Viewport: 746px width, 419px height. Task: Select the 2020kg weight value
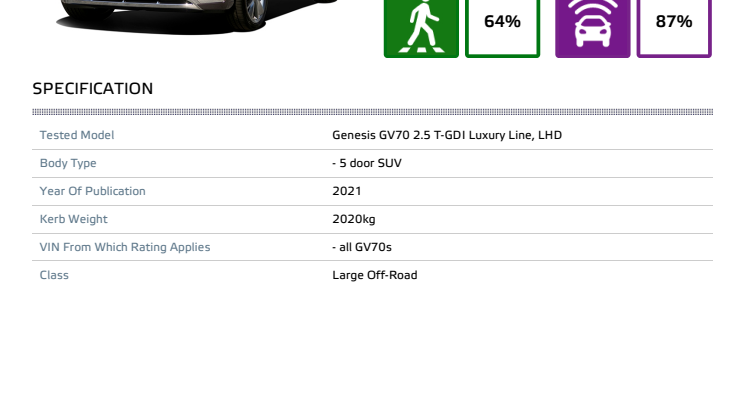(x=353, y=219)
